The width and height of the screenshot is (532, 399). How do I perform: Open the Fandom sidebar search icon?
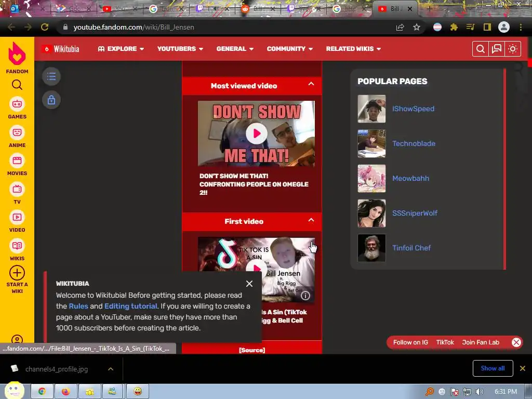(17, 85)
